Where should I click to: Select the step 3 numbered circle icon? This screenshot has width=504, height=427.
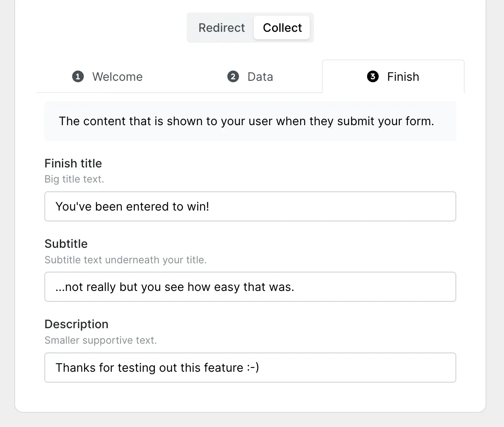pos(373,77)
